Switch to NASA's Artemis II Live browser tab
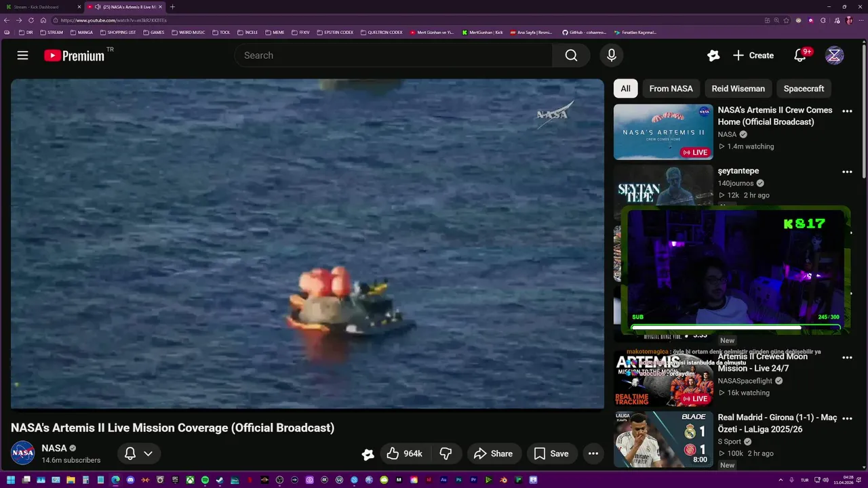868x488 pixels. pos(125,7)
